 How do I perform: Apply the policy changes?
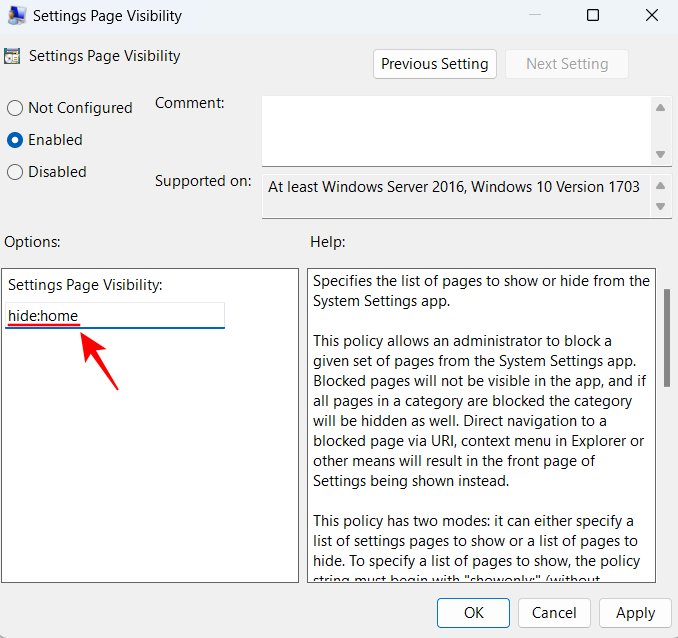(x=635, y=613)
